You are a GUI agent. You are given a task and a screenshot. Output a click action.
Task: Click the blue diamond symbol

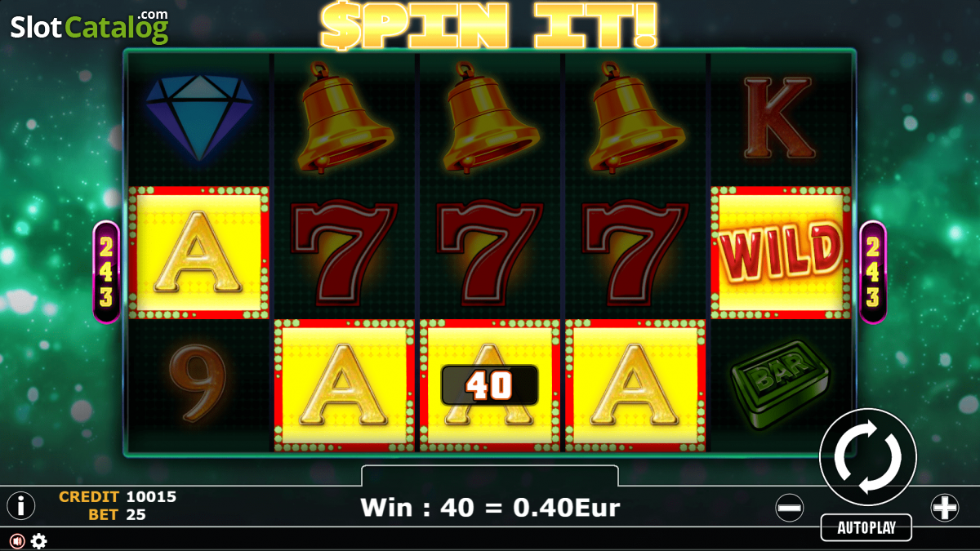[x=199, y=116]
